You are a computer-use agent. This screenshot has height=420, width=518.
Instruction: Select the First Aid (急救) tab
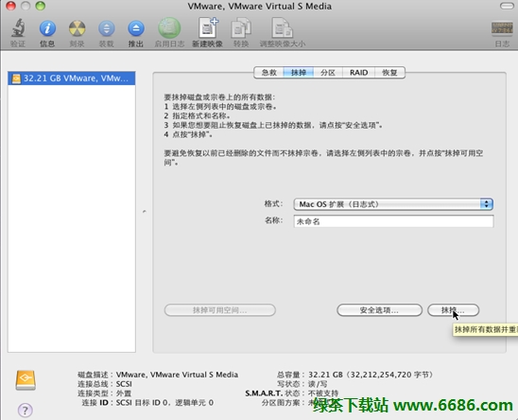pos(268,73)
